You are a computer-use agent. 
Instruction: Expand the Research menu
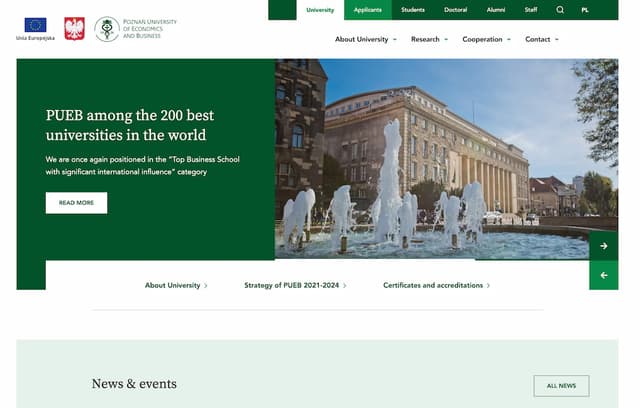[x=429, y=39]
